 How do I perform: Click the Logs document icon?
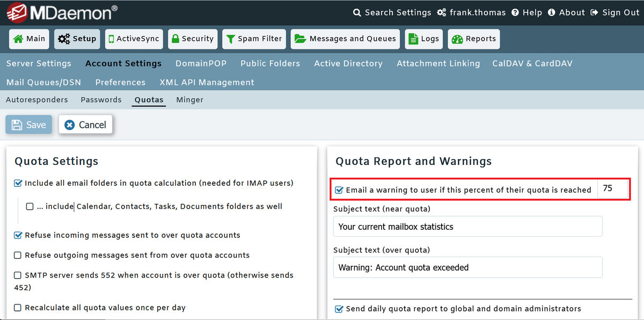click(413, 39)
